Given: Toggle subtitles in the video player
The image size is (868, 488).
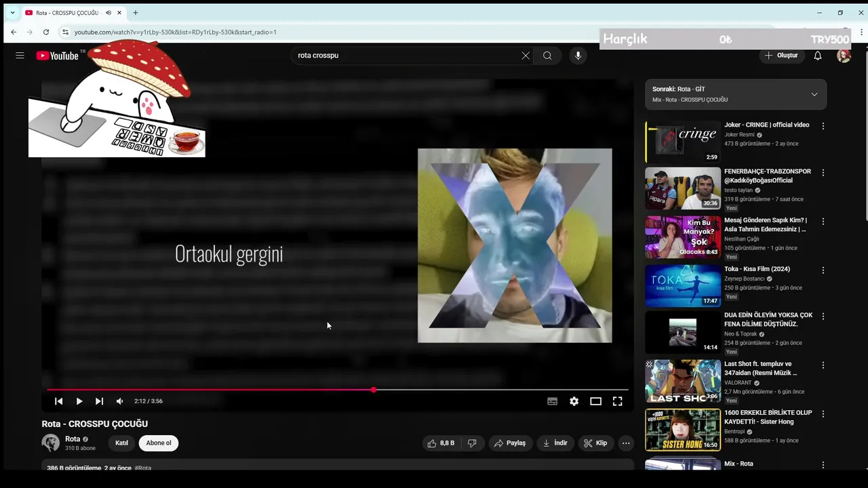Looking at the screenshot, I should tap(553, 401).
